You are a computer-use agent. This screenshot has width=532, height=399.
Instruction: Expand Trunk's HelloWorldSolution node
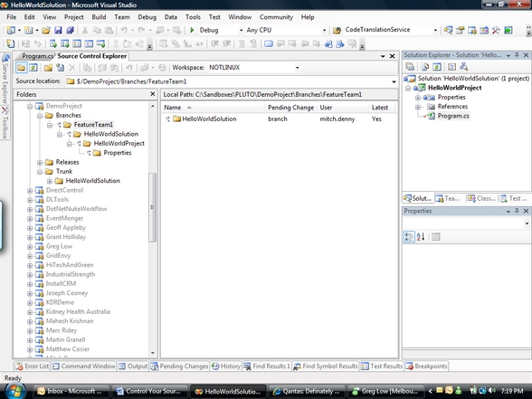coord(50,181)
